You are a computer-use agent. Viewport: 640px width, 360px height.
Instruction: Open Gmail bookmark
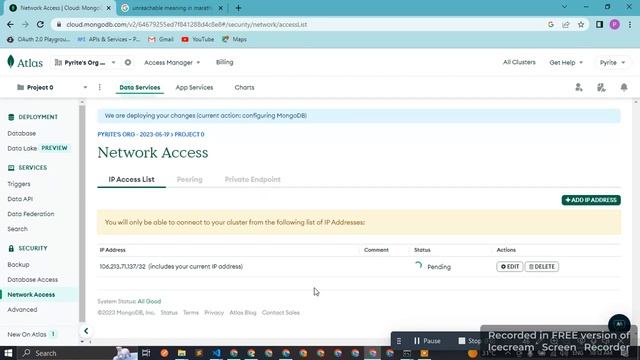click(x=161, y=39)
